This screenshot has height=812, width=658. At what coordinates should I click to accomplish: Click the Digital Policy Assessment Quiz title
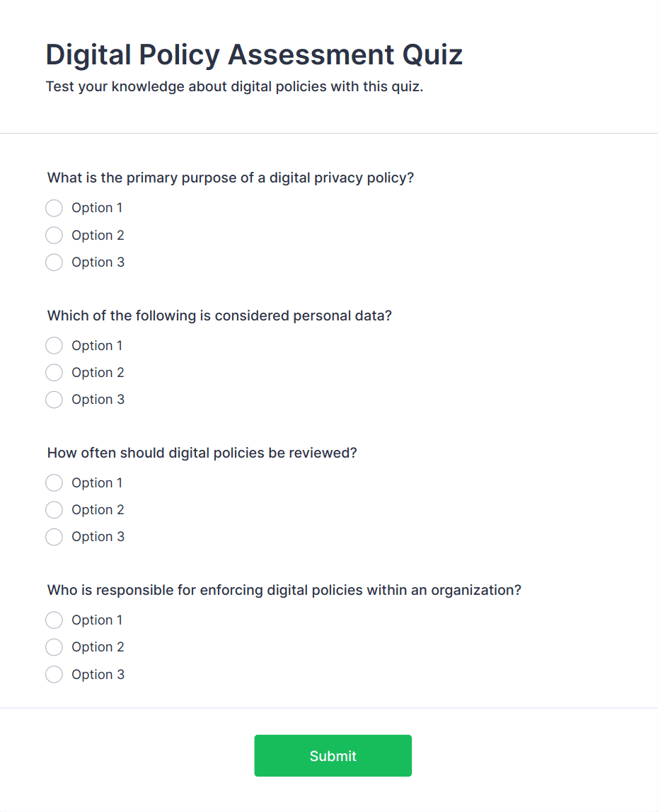tap(253, 54)
